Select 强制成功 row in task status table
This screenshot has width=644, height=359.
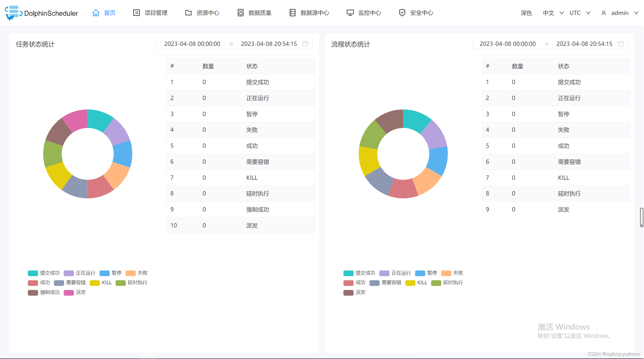(241, 209)
